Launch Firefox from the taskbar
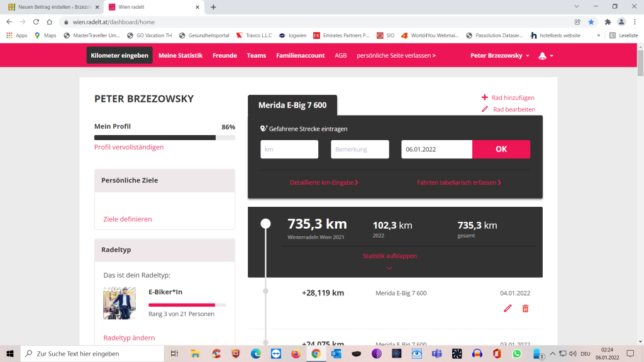This screenshot has width=644, height=362. [x=296, y=353]
